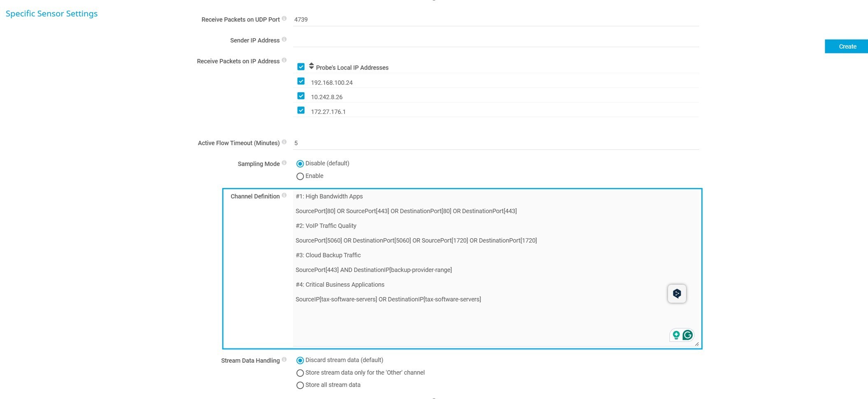This screenshot has width=868, height=399.
Task: Click help icon beside Receive Packets on UDP Port
Action: coord(284,19)
